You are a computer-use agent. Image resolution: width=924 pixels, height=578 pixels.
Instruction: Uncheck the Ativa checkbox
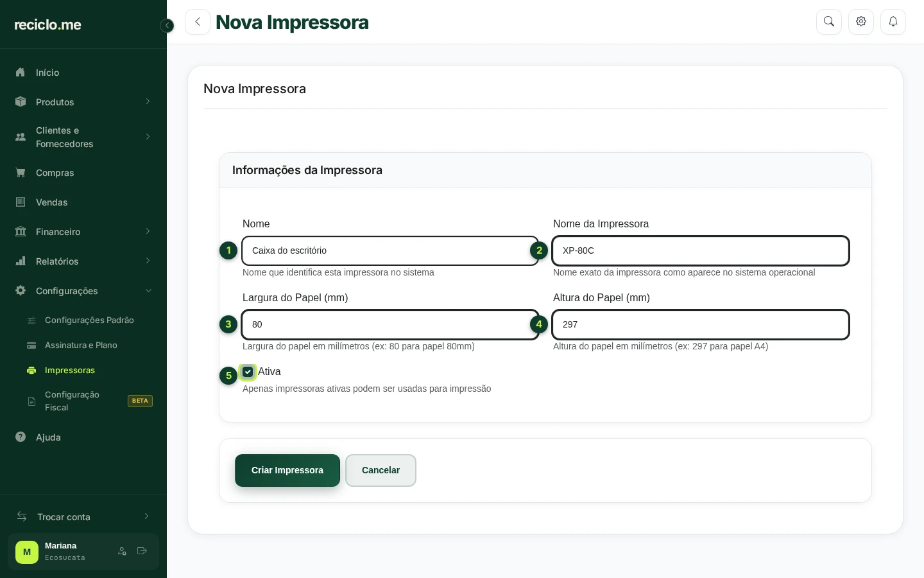click(248, 372)
